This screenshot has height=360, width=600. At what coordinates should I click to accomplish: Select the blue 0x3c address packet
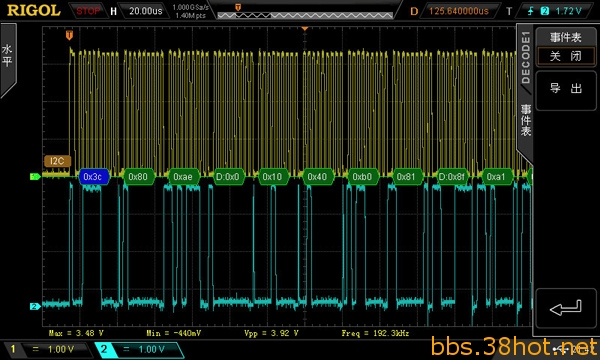tap(93, 176)
